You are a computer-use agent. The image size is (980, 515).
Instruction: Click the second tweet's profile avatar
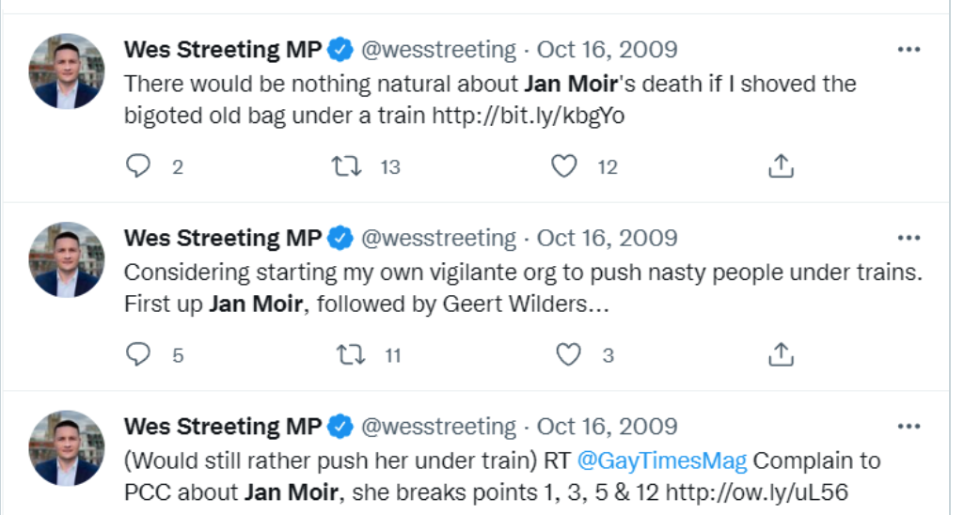coord(67,259)
